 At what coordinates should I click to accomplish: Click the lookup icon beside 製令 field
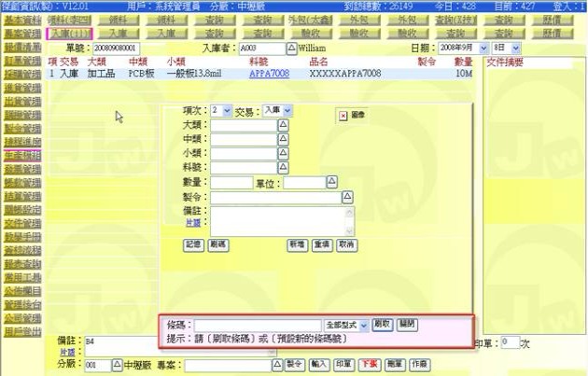point(347,198)
